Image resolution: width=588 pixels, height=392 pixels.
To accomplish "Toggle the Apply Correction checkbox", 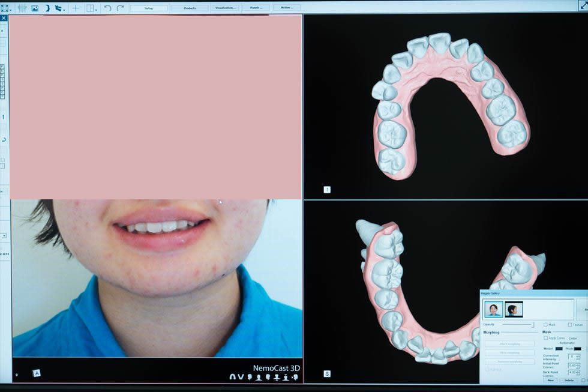I will click(545, 338).
